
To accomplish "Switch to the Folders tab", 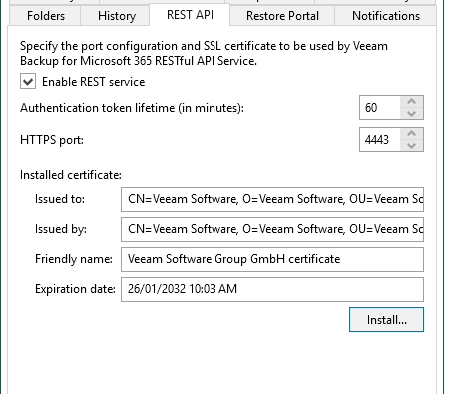I will click(45, 16).
